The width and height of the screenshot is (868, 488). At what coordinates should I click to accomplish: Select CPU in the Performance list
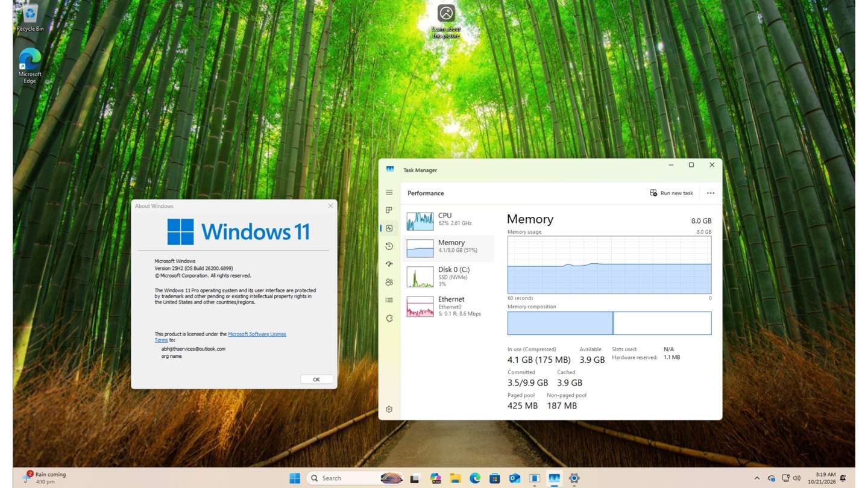point(448,221)
